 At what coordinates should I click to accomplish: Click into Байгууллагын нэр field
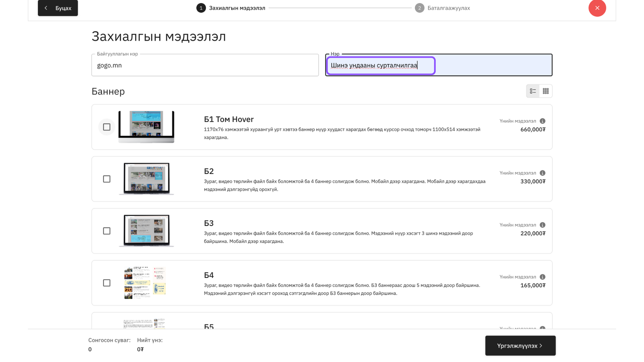205,65
